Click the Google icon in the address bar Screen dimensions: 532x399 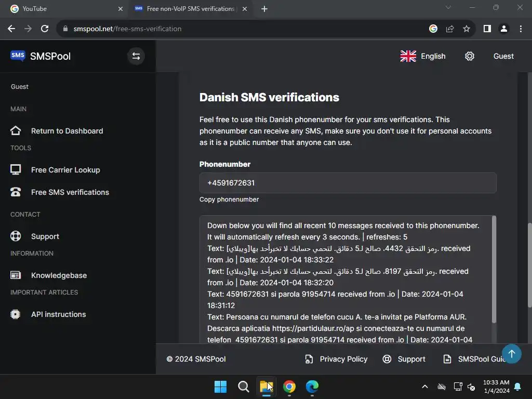click(x=433, y=29)
